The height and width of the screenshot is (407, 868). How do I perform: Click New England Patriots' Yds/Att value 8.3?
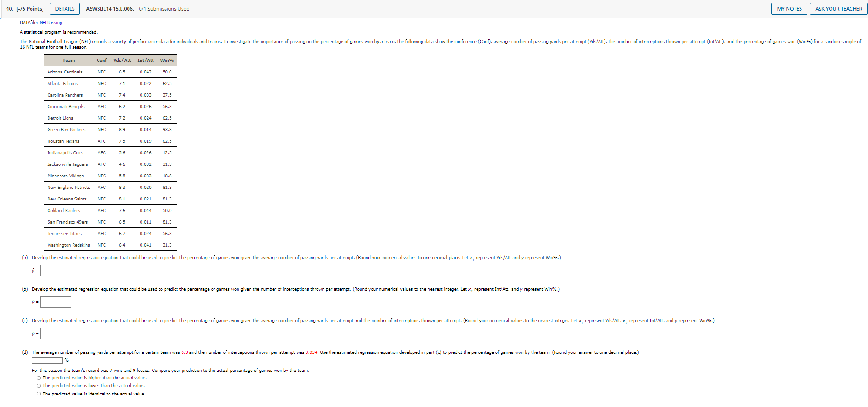(122, 188)
